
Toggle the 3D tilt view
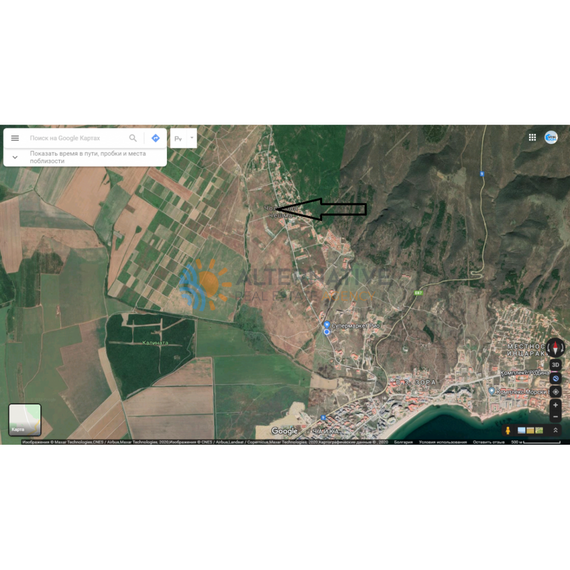(555, 365)
